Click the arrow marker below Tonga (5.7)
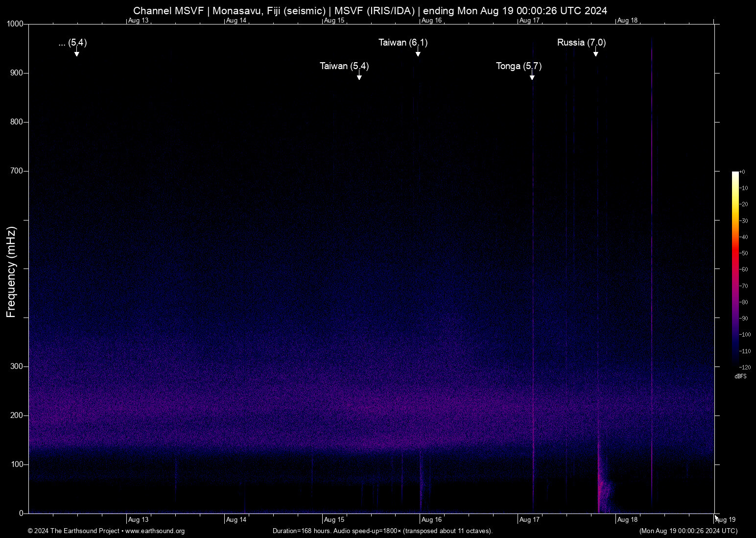Viewport: 756px width, 538px height. pyautogui.click(x=532, y=76)
